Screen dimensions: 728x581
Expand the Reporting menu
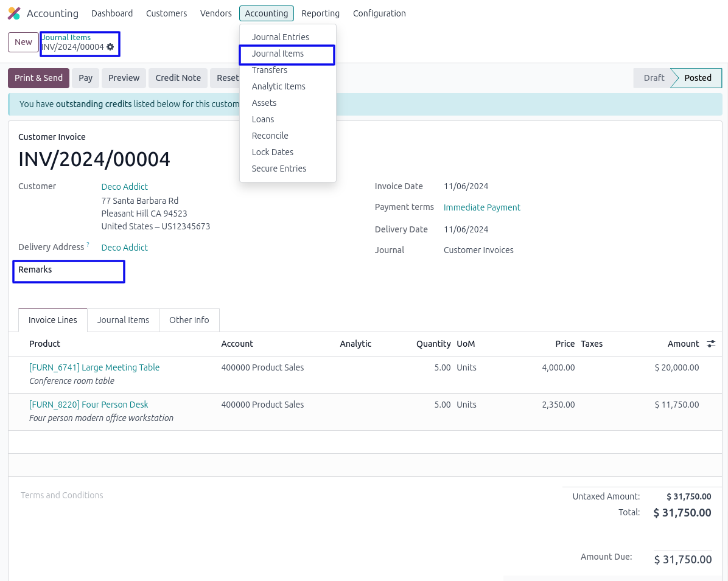click(x=320, y=13)
